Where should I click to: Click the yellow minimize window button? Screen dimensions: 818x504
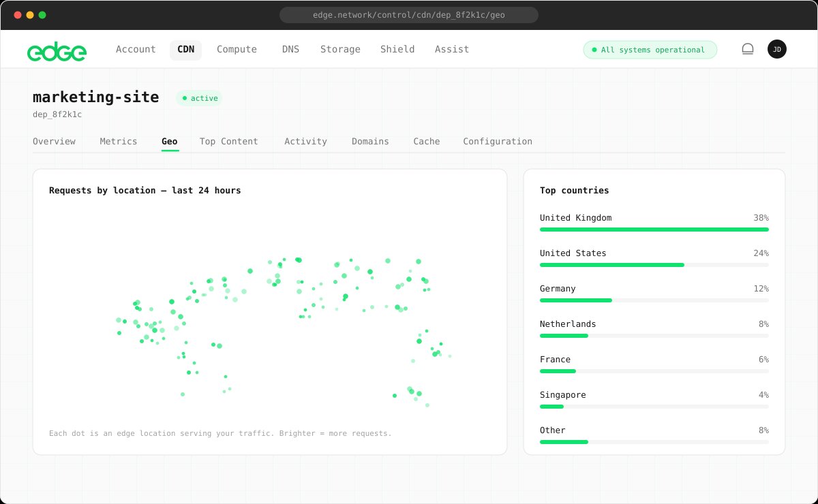coord(29,15)
